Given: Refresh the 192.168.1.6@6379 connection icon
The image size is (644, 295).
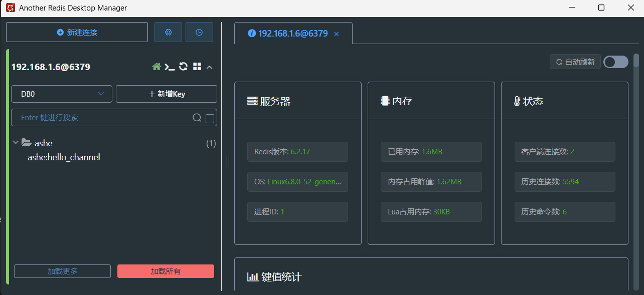Looking at the screenshot, I should tap(184, 67).
